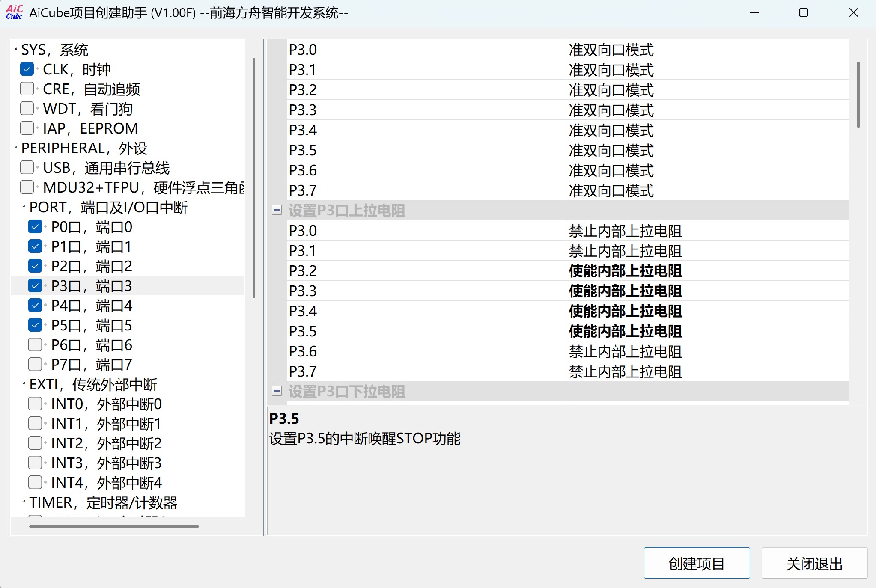Collapse the 设置P3口上拉电阻 section
Viewport: 876px width, 588px height.
pos(277,210)
